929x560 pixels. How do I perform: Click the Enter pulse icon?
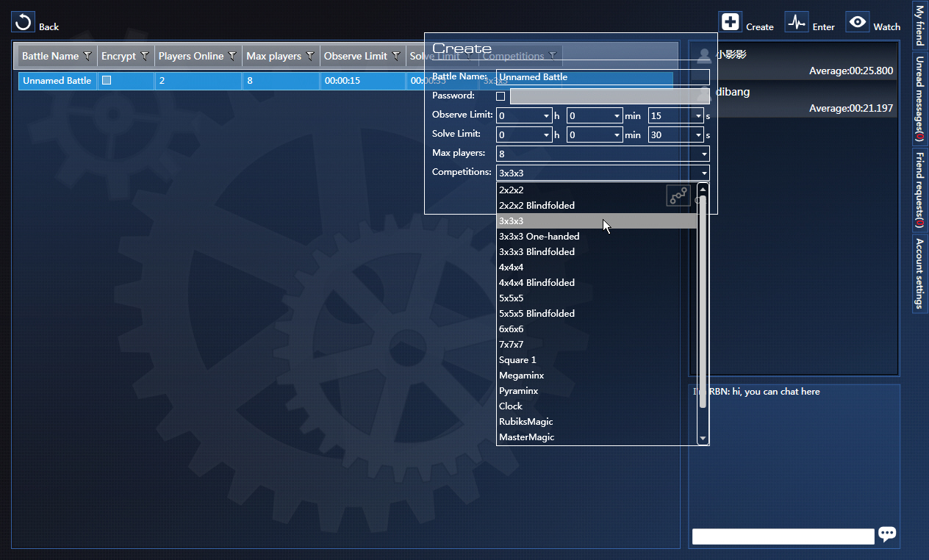click(x=797, y=22)
